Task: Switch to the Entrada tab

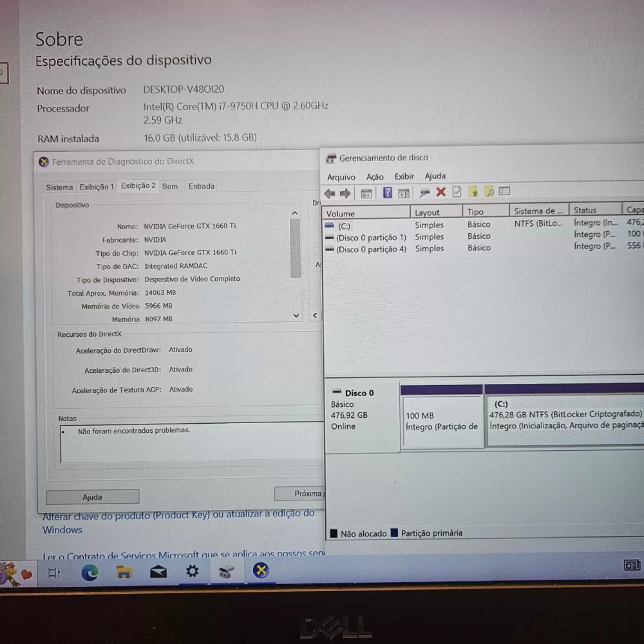Action: coord(201,186)
